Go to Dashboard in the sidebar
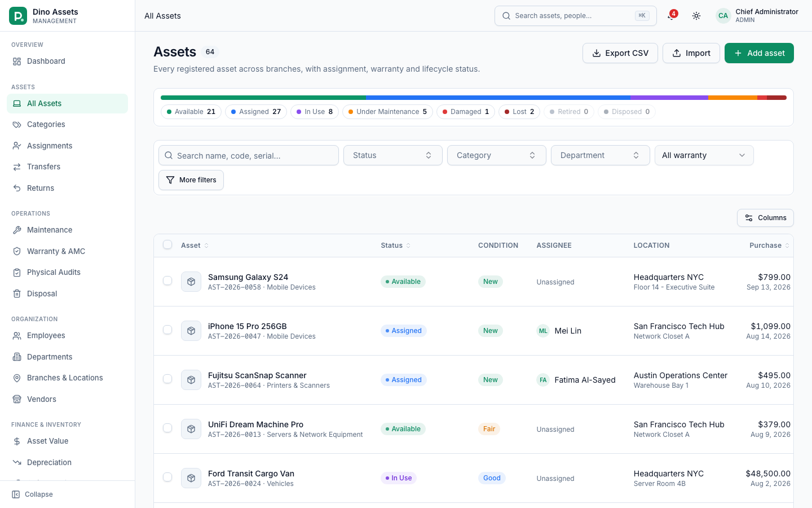This screenshot has width=812, height=508. point(68,61)
